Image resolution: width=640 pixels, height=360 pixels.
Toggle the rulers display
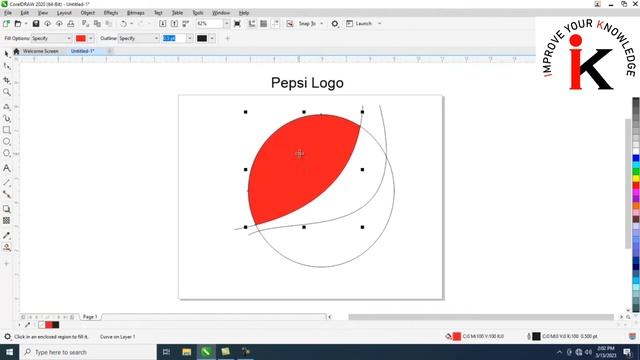[x=252, y=24]
